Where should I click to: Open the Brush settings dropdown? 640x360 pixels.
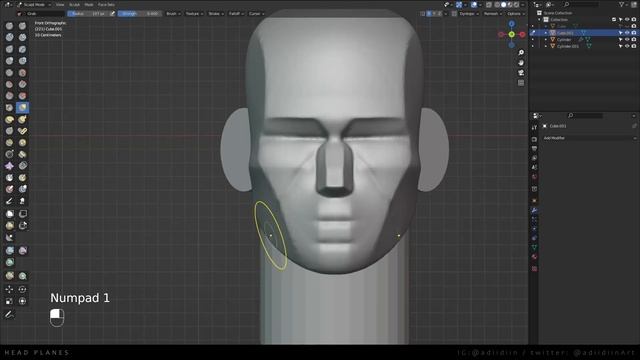[x=173, y=13]
